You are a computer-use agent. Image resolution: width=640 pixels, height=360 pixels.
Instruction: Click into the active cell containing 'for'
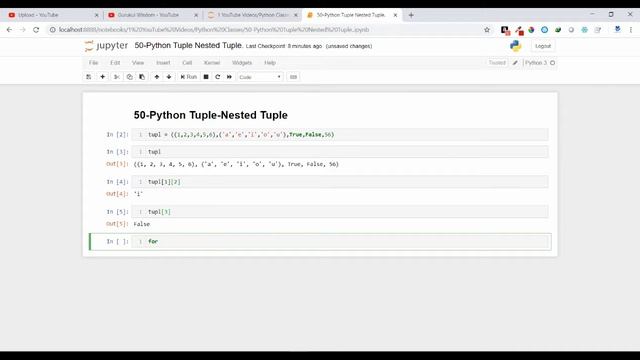(x=340, y=242)
